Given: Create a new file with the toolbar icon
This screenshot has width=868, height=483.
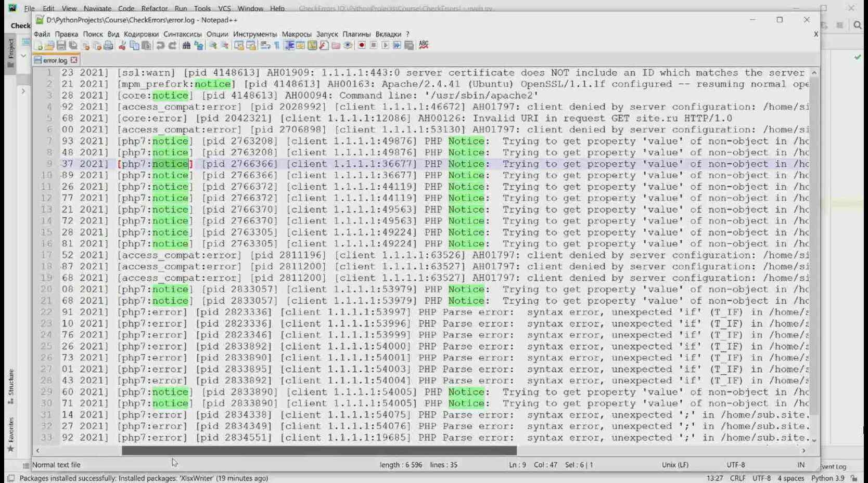Looking at the screenshot, I should click(38, 45).
